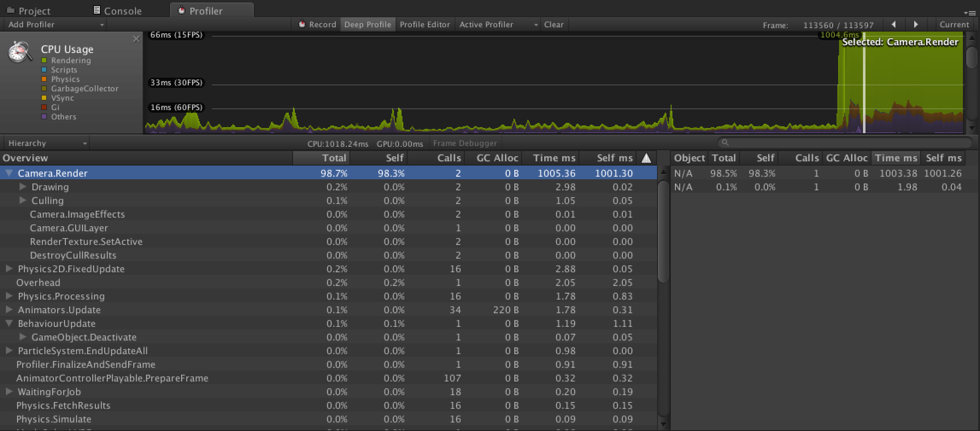980x431 pixels.
Task: Toggle VSync category in legend
Action: pyautogui.click(x=44, y=98)
